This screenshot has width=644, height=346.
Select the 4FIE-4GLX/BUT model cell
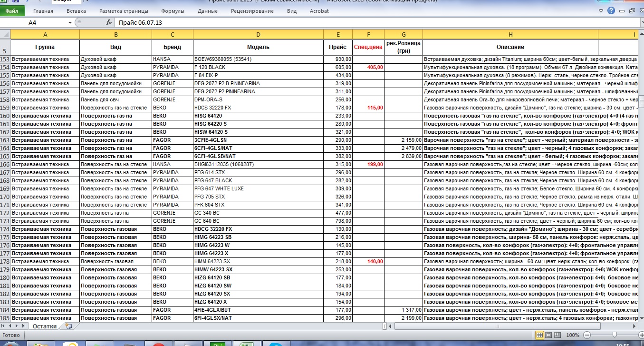(x=258, y=310)
